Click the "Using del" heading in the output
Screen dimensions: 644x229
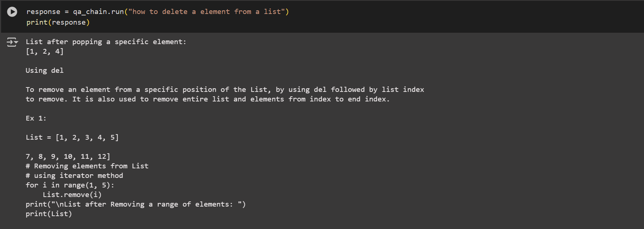click(x=44, y=71)
